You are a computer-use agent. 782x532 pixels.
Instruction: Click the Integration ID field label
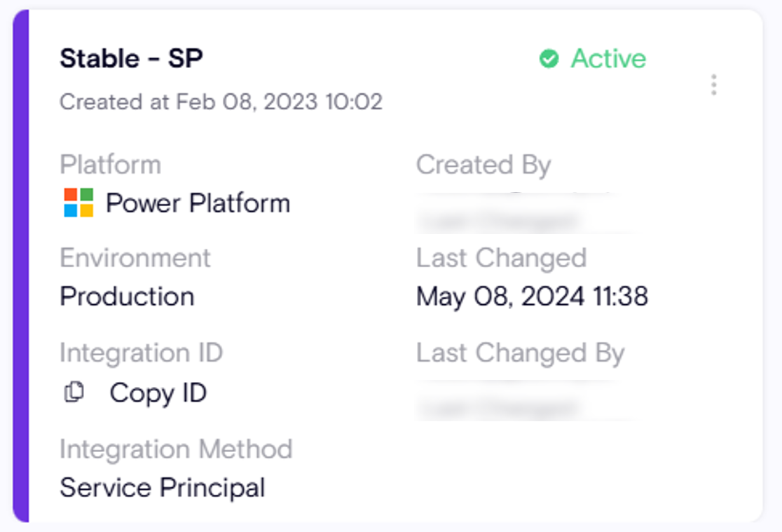(x=141, y=353)
